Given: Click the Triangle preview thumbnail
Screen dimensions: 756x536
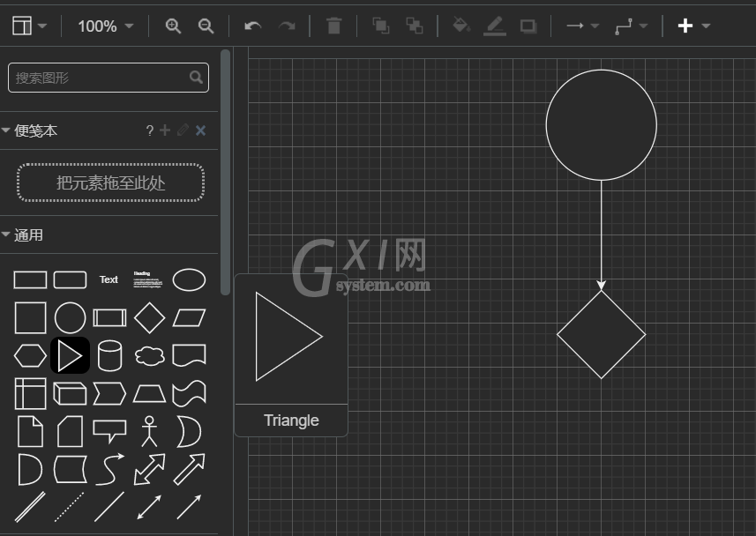Looking at the screenshot, I should tap(288, 337).
